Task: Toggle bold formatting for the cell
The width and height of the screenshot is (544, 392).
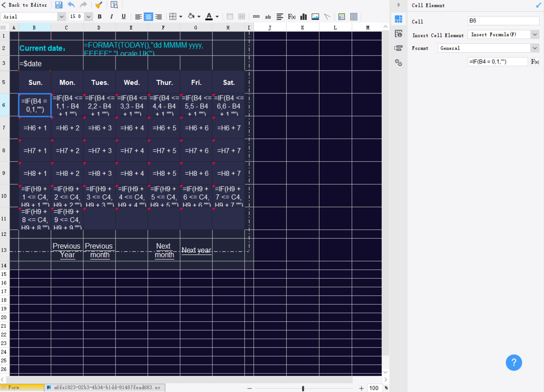Action: (x=99, y=17)
